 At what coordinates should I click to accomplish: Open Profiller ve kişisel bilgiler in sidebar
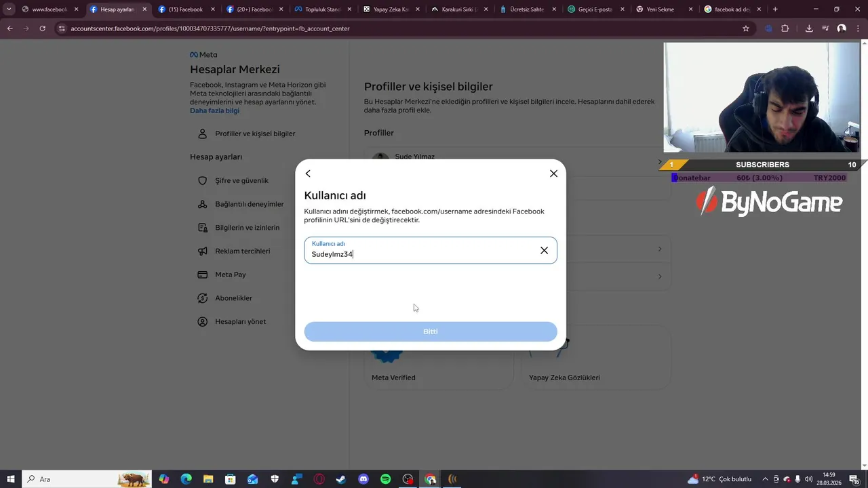point(254,134)
